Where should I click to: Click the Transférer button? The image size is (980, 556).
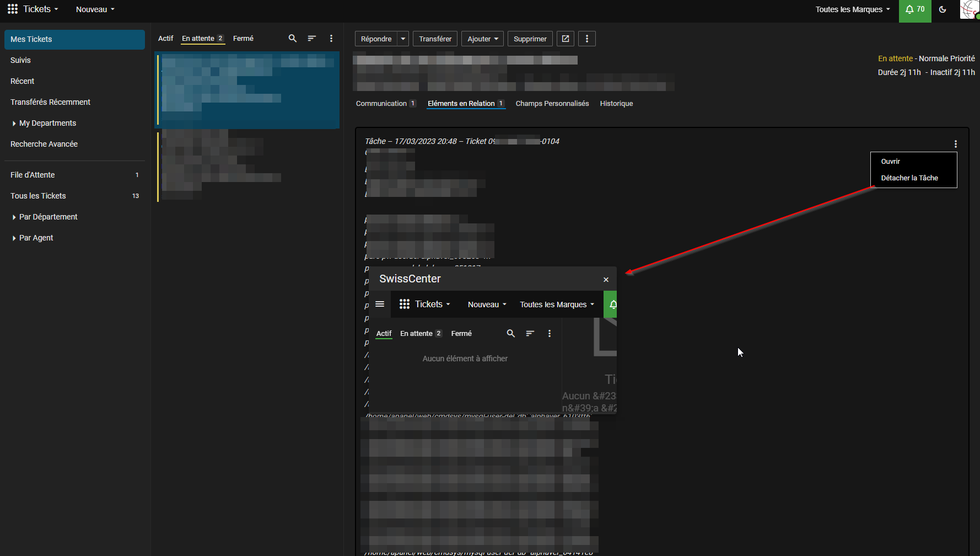tap(435, 39)
